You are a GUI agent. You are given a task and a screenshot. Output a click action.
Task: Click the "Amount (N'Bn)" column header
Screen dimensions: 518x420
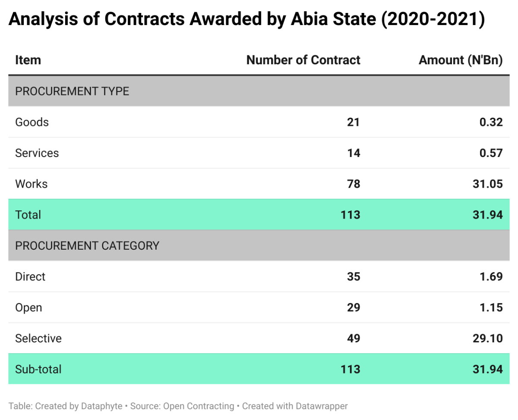coord(461,60)
